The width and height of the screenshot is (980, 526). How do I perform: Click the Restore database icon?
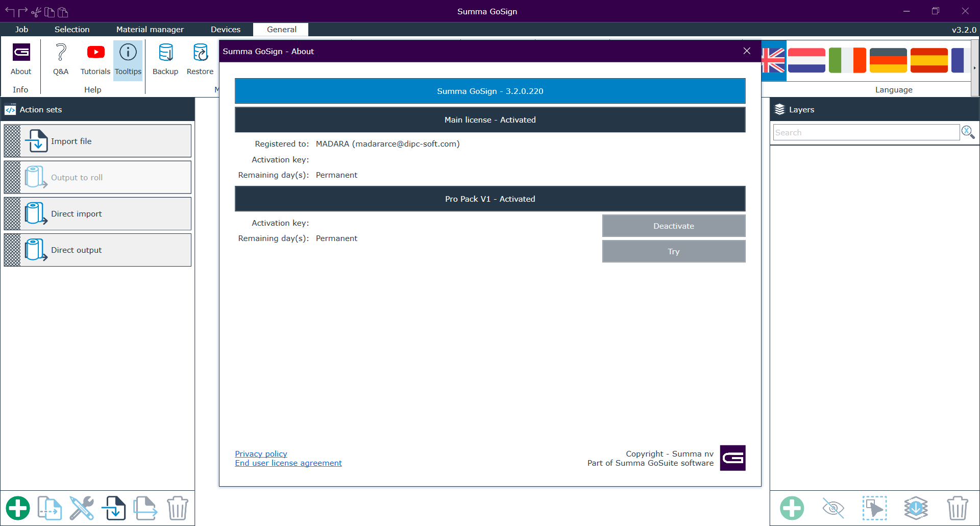coord(200,60)
